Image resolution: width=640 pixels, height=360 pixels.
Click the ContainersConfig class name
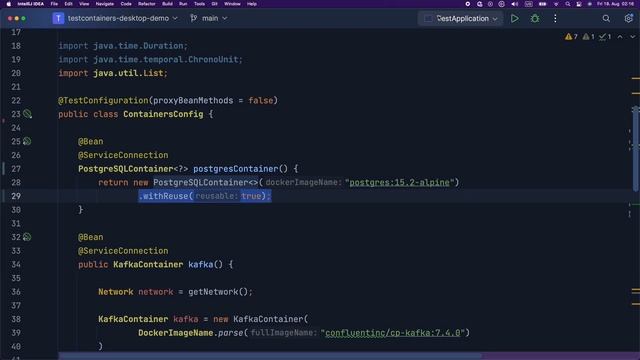tap(163, 114)
